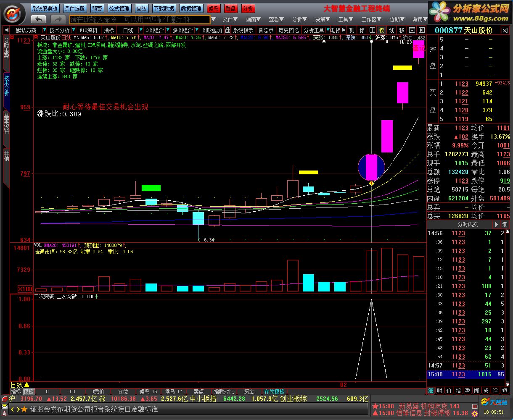Click the X100 volume scale box
The width and height of the screenshot is (513, 420).
(25, 289)
